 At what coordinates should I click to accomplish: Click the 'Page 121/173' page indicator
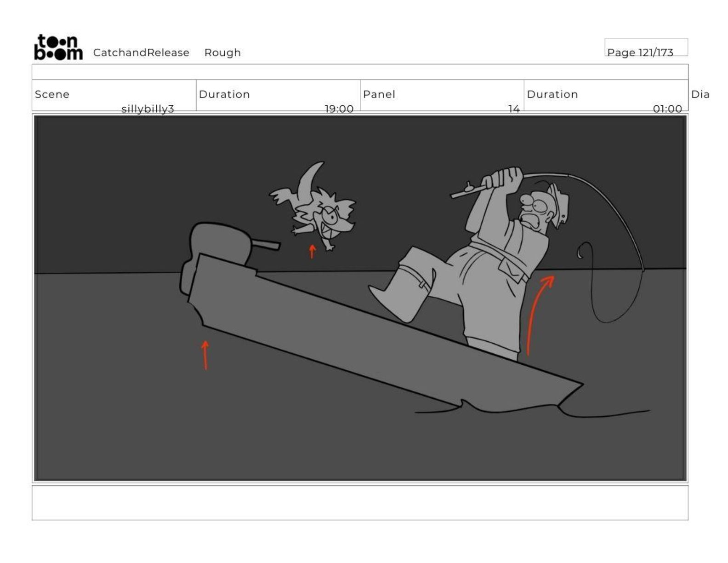pos(640,52)
